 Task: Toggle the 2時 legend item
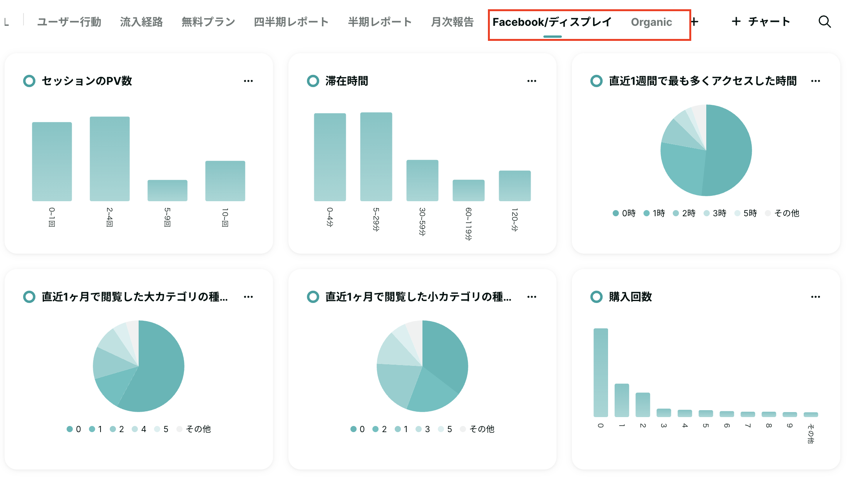[x=684, y=213]
